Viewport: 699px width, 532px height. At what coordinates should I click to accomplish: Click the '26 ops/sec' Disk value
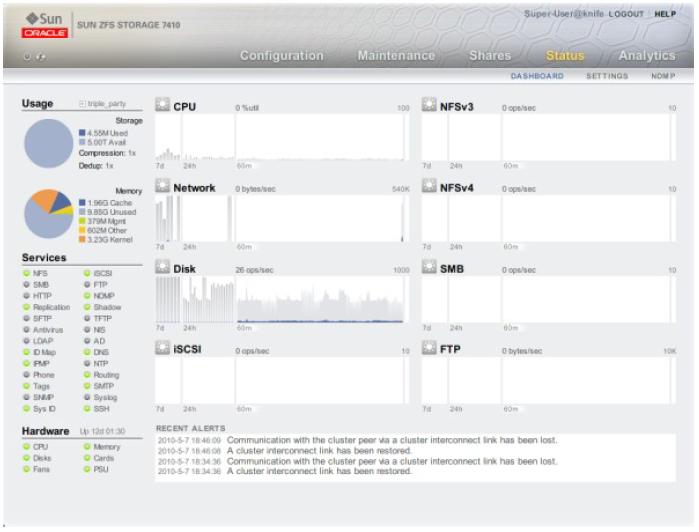(x=254, y=270)
